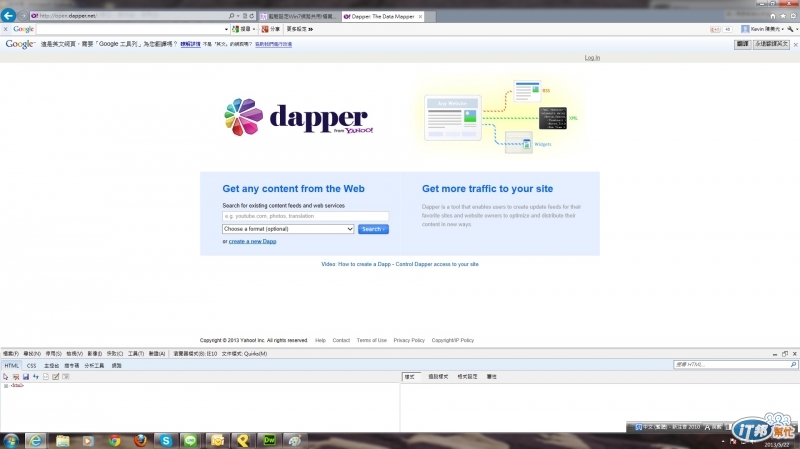Launch Google Chrome from taskbar

114,441
